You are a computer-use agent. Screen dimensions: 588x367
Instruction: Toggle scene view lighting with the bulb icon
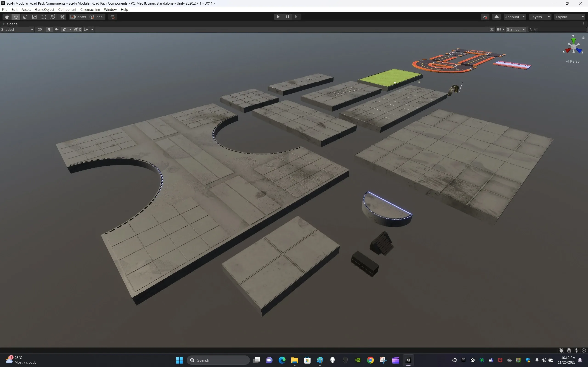[x=49, y=29]
